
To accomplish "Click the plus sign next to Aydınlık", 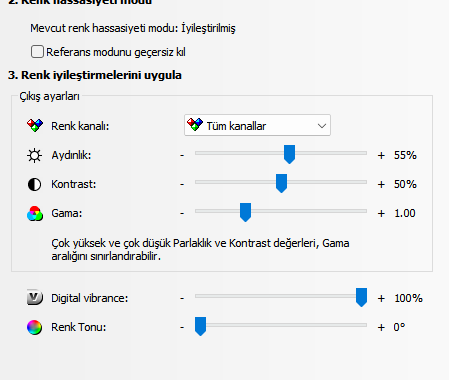I will click(381, 155).
